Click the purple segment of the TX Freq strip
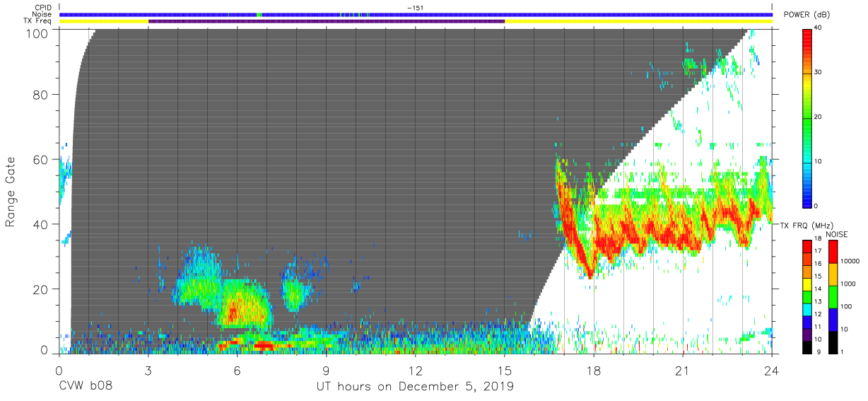Image resolution: width=868 pixels, height=401 pixels. 327,21
